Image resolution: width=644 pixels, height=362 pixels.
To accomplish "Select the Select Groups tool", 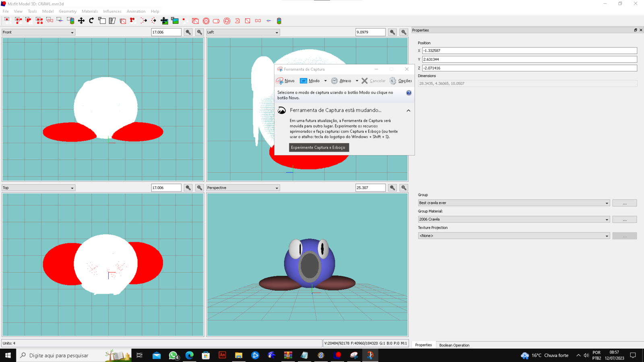I will point(39,21).
